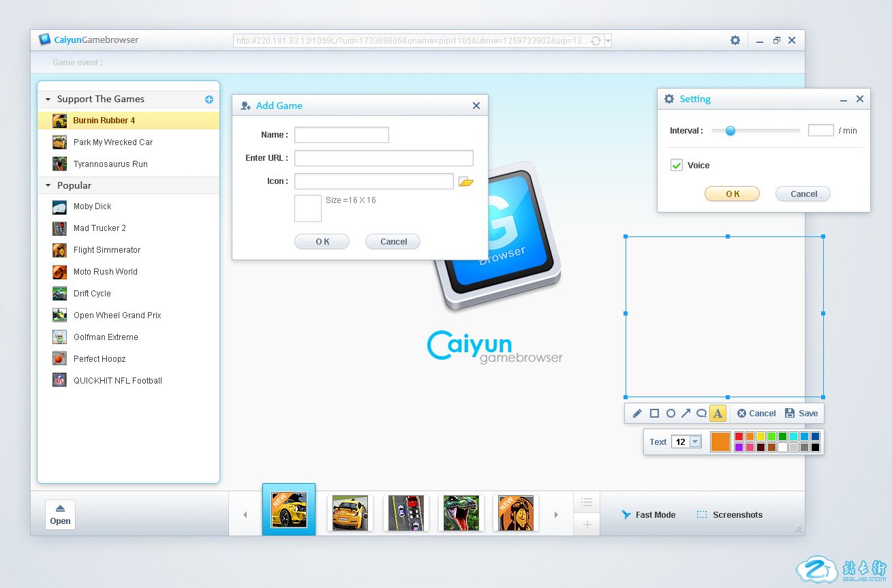Viewport: 892px width, 588px height.
Task: Click the folder browse icon for Icon field
Action: pos(466,182)
